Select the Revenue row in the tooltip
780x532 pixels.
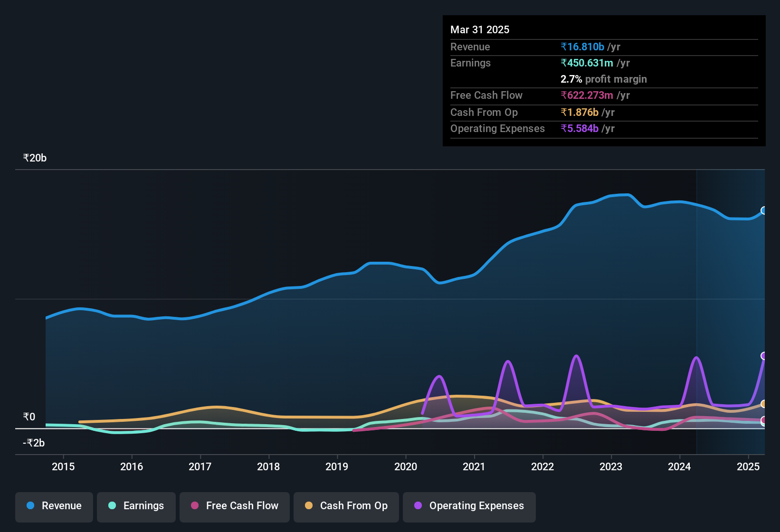[603, 47]
